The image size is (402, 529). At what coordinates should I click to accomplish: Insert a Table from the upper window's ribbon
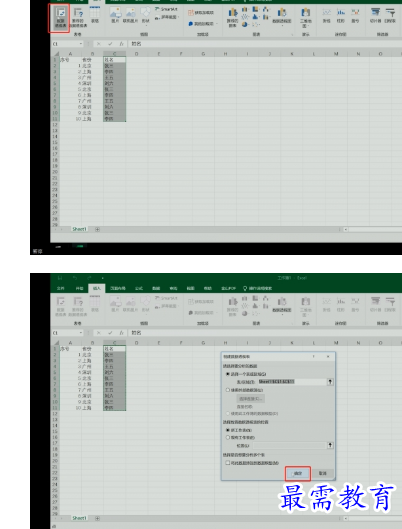[95, 16]
